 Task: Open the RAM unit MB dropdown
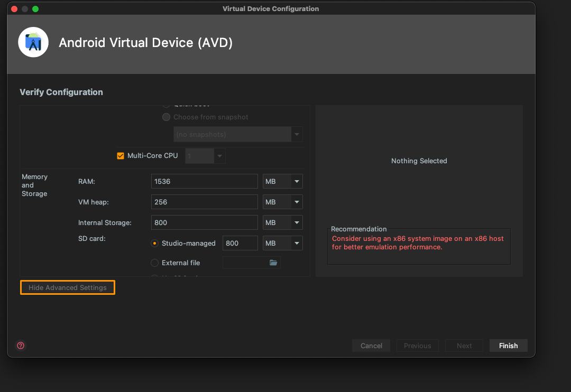pos(282,181)
